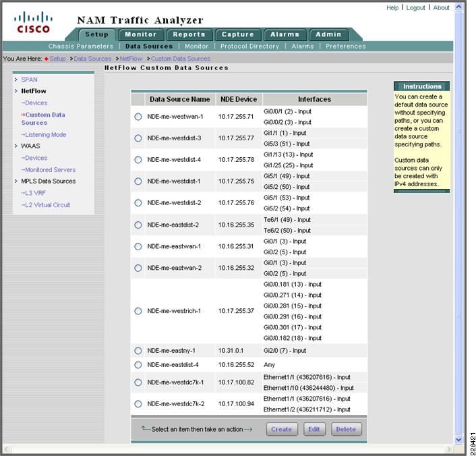
Task: Click the Logout link
Action: coord(415,8)
